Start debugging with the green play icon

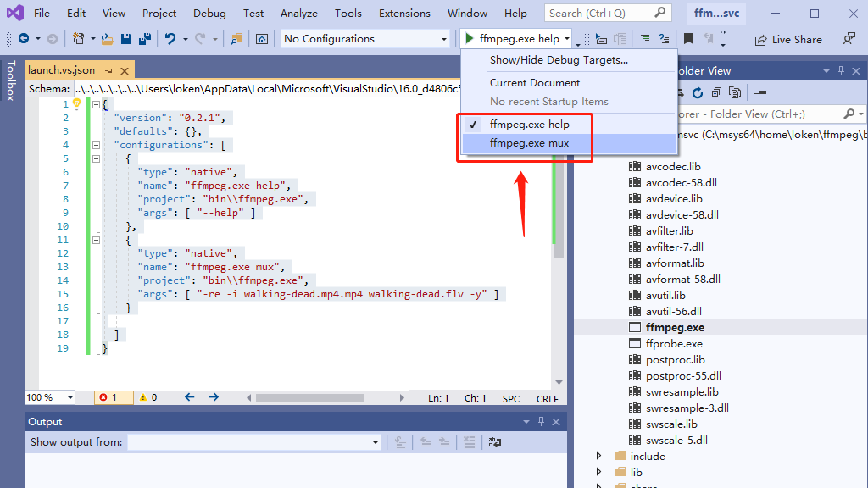click(470, 38)
